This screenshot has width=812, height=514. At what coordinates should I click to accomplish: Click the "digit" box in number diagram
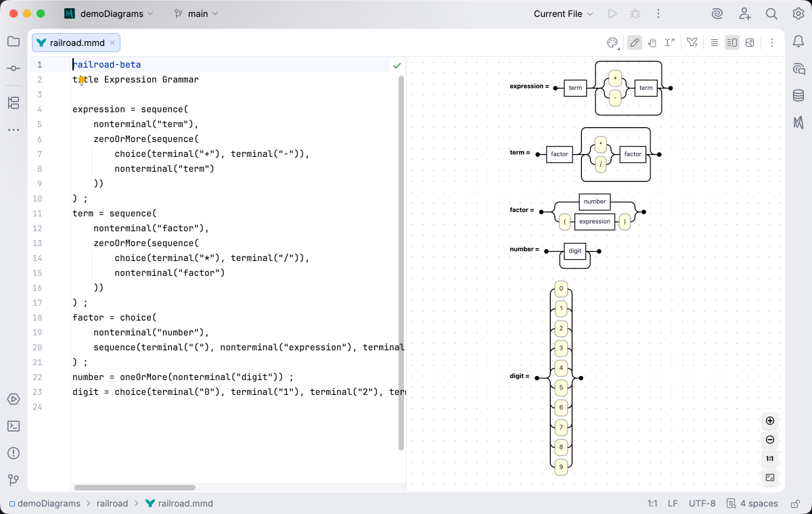(574, 251)
